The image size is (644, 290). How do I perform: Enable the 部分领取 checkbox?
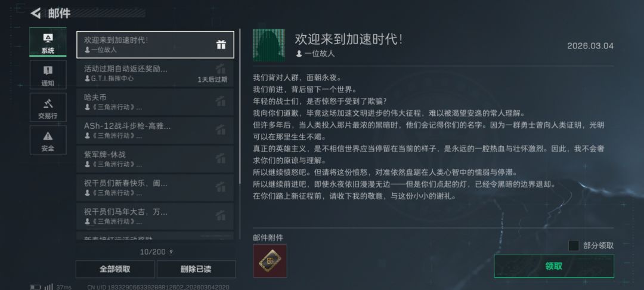point(574,246)
